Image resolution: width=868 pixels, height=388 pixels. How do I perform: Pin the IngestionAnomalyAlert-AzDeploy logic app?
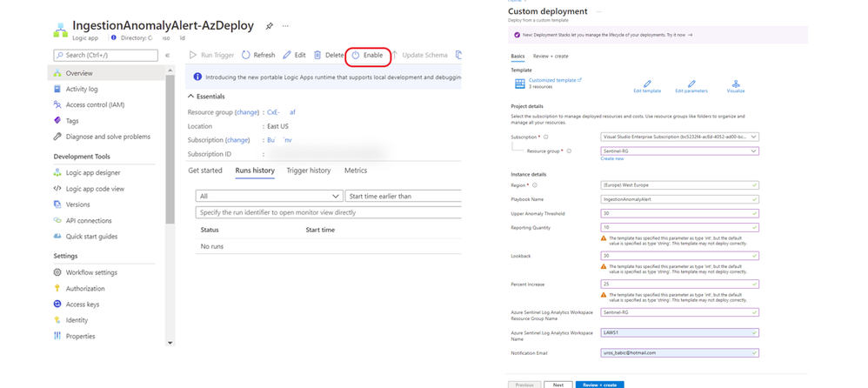click(270, 26)
